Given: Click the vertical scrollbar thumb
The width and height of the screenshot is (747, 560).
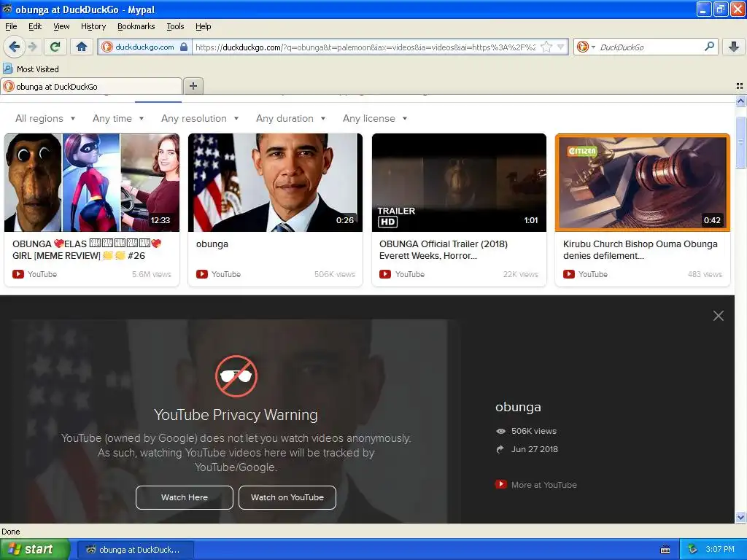Looking at the screenshot, I should (740, 142).
